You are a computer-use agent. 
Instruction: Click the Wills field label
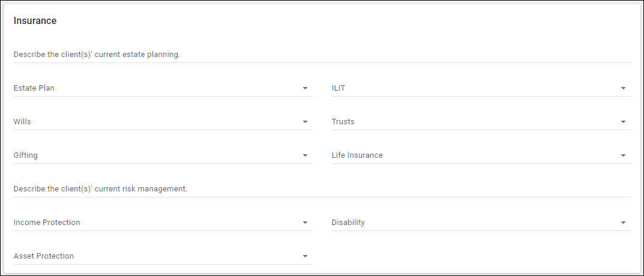tap(22, 122)
